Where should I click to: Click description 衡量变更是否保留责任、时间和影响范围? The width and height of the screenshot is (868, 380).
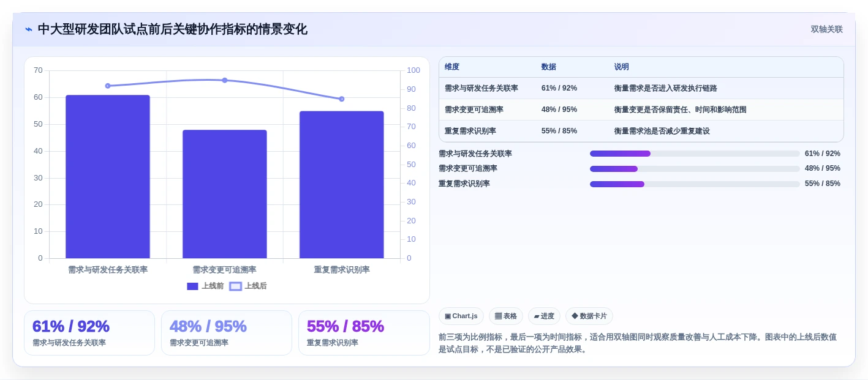pyautogui.click(x=681, y=110)
